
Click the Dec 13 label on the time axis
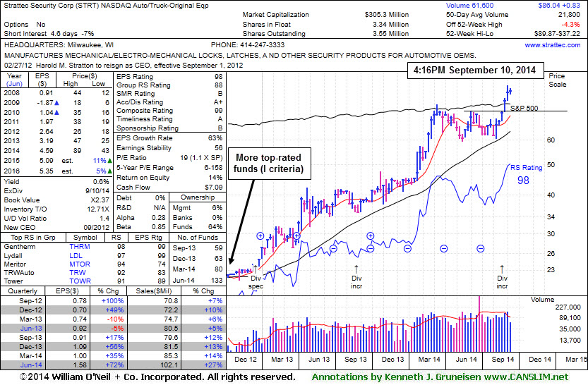coord(392,360)
